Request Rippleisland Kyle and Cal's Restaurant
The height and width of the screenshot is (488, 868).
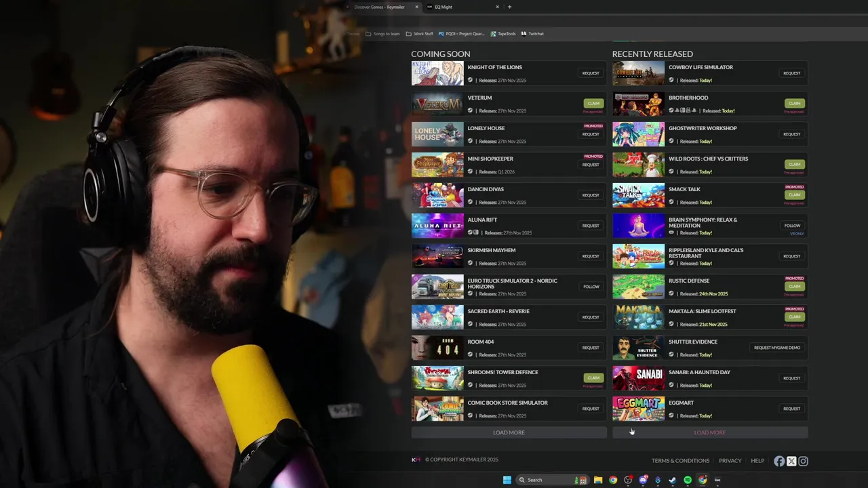tap(792, 256)
